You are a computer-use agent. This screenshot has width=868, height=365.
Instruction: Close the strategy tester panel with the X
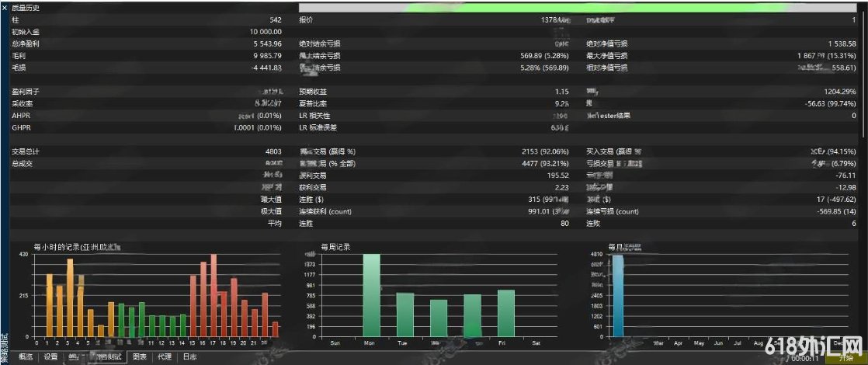click(5, 8)
